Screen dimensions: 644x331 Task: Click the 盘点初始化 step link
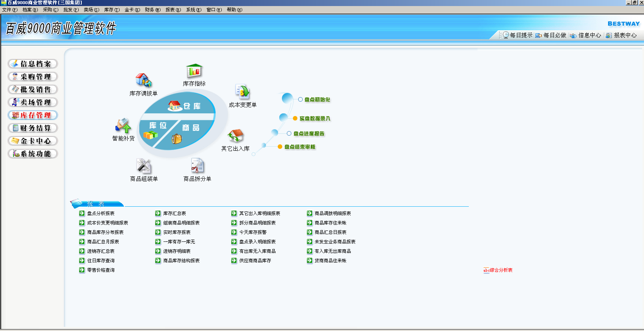pyautogui.click(x=317, y=100)
